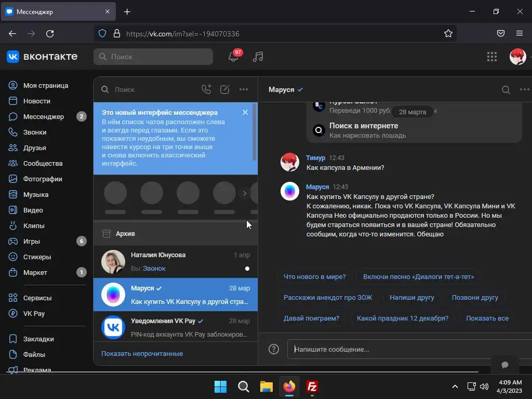
Task: Click the Игры gamepad icon
Action: (x=13, y=241)
